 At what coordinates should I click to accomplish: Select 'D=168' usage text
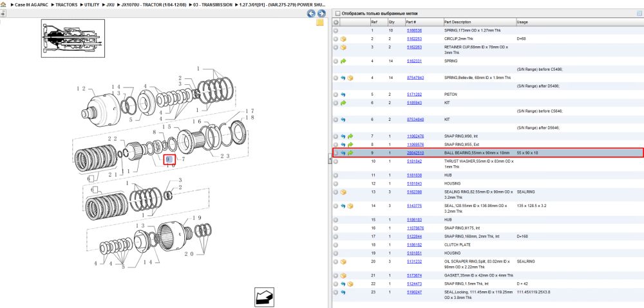click(522, 237)
